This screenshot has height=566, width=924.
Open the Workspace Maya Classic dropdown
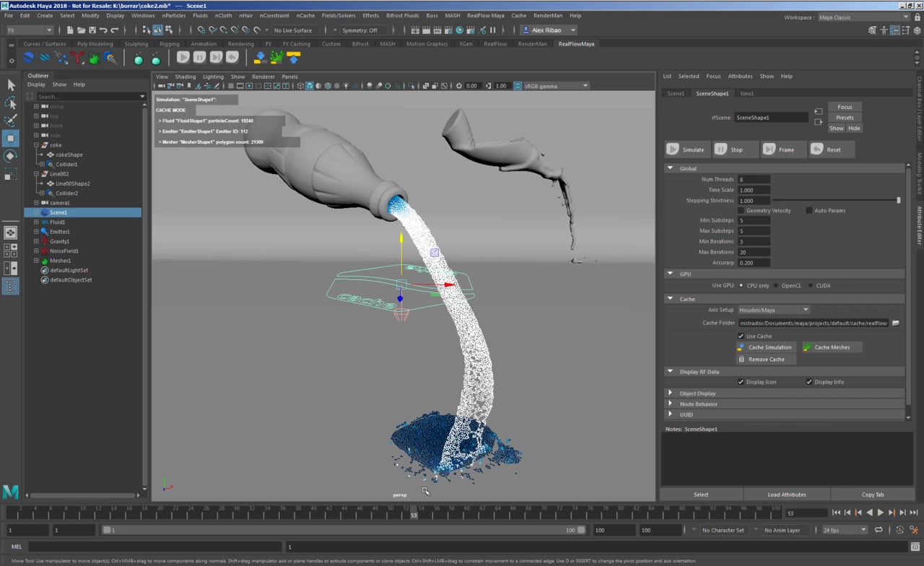(863, 17)
